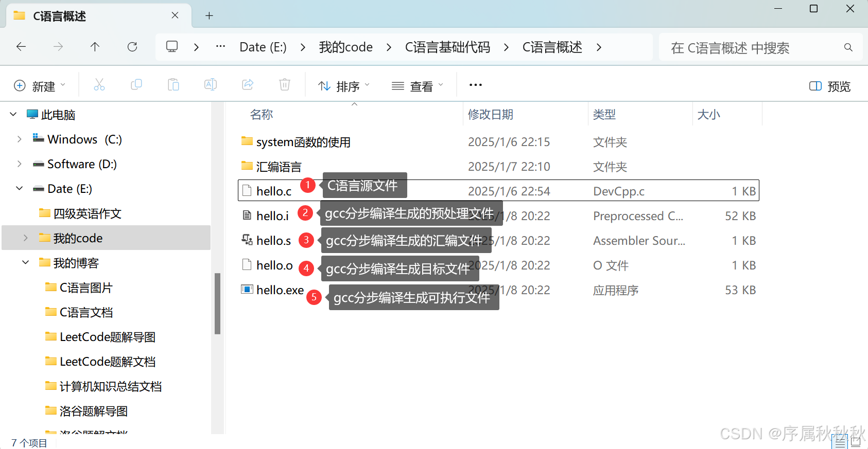Close the C语言概述 tab
This screenshot has height=449, width=868.
175,15
